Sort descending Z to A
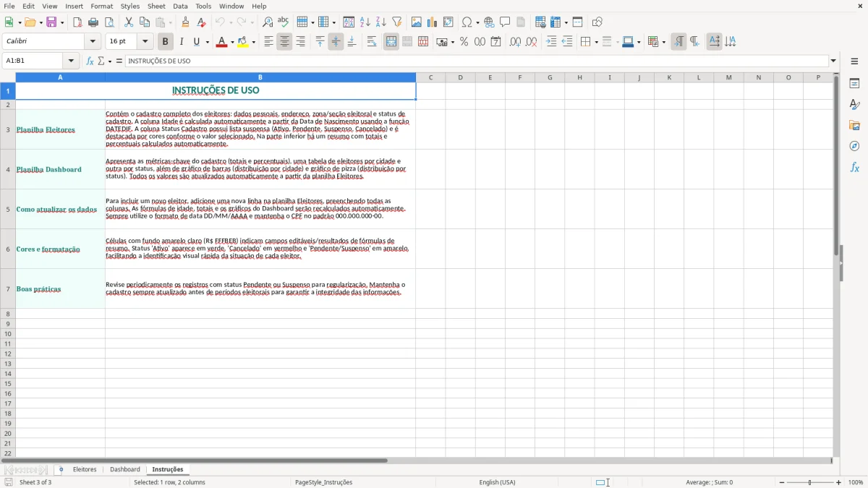Screen dimensions: 868x488 (380, 22)
